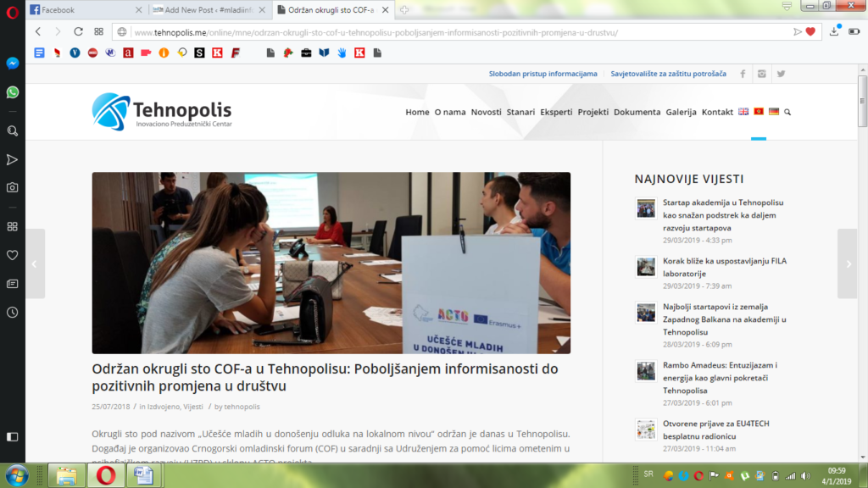Screen dimensions: 868x488
Task: Click the sidebar snapshot camera icon
Action: click(x=12, y=187)
